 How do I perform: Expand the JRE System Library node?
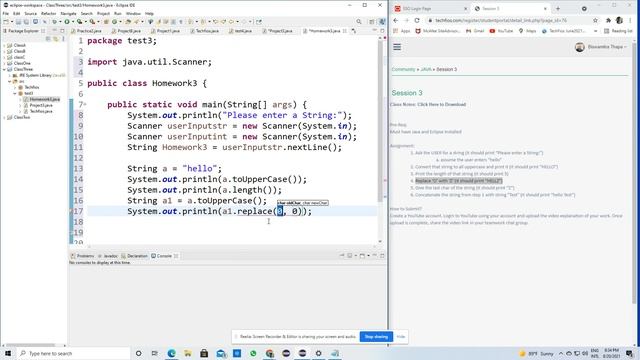[10, 76]
